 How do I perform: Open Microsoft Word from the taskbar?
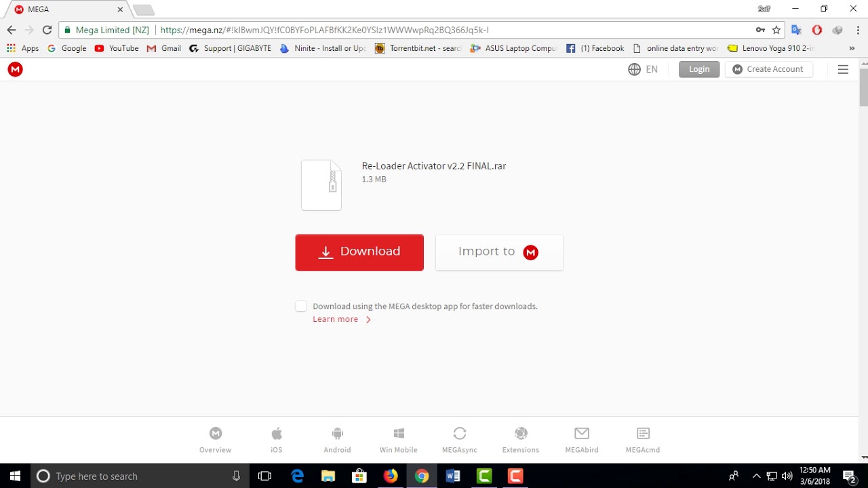(453, 476)
